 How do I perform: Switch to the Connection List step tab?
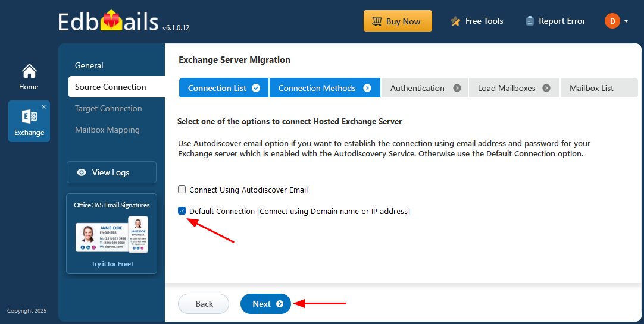point(224,88)
